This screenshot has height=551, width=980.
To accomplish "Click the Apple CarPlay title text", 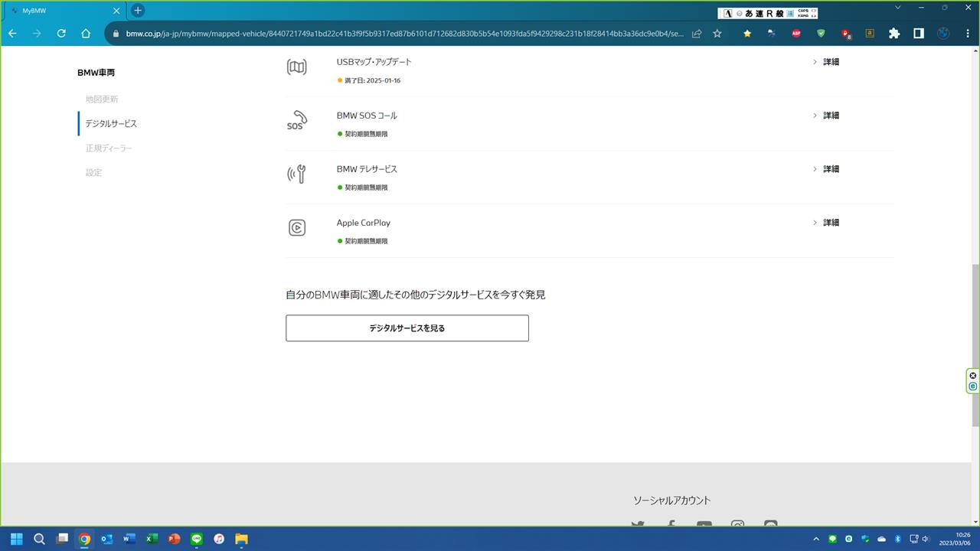I will pos(364,223).
